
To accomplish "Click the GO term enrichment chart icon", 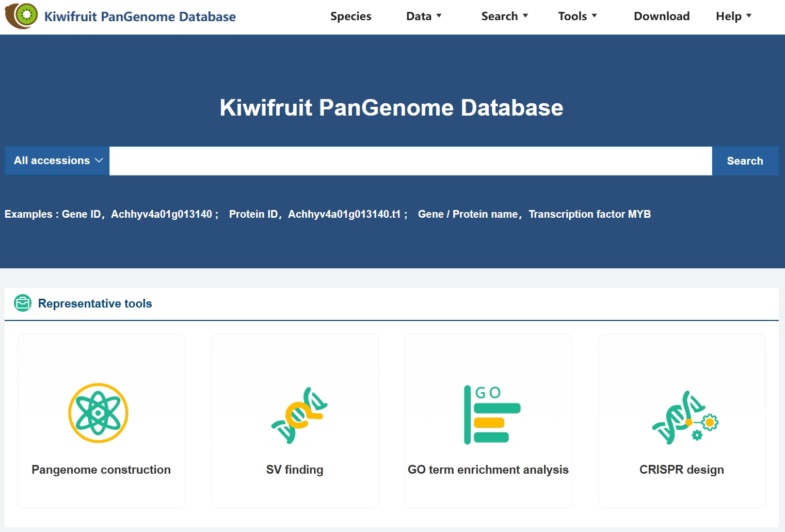I will click(x=491, y=415).
